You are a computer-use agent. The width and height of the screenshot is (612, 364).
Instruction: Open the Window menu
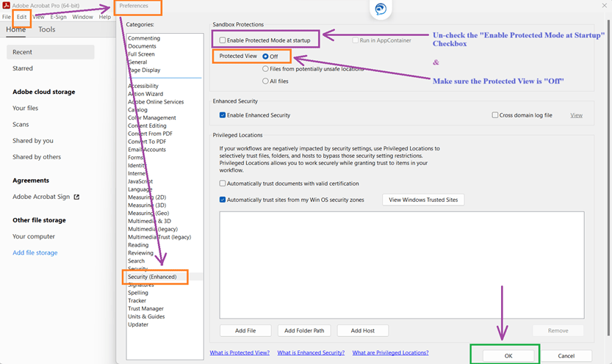[82, 17]
